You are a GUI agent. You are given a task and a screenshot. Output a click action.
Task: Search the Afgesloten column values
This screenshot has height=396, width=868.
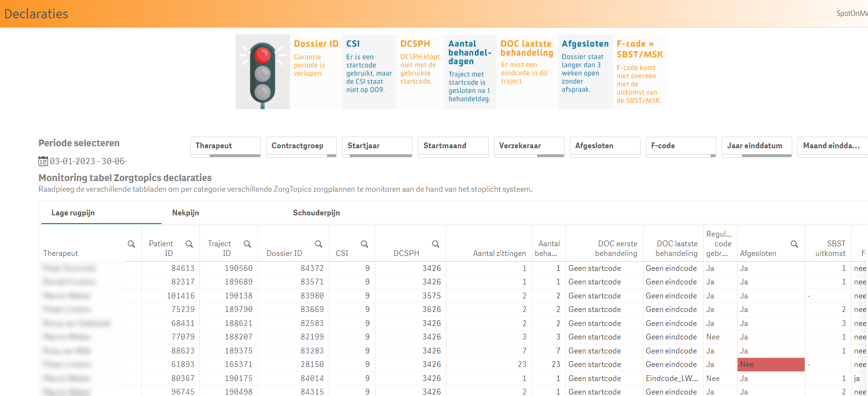pyautogui.click(x=794, y=244)
